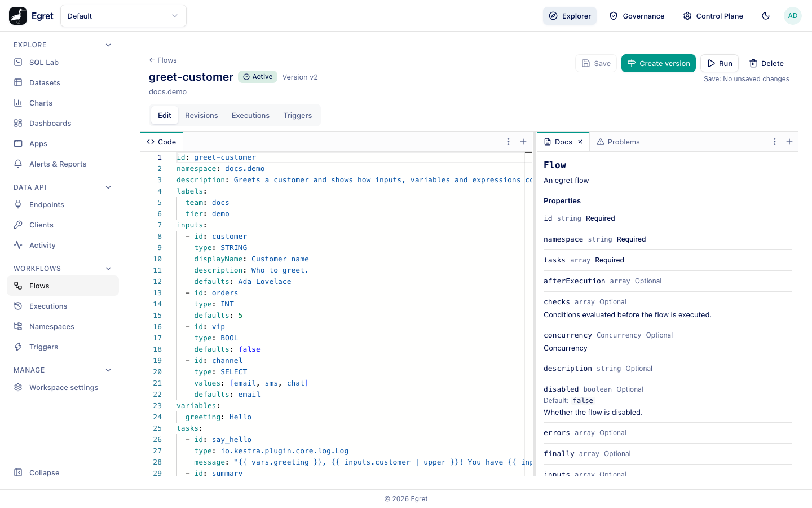Open the AD user avatar menu
This screenshot has width=812, height=508.
click(x=793, y=16)
